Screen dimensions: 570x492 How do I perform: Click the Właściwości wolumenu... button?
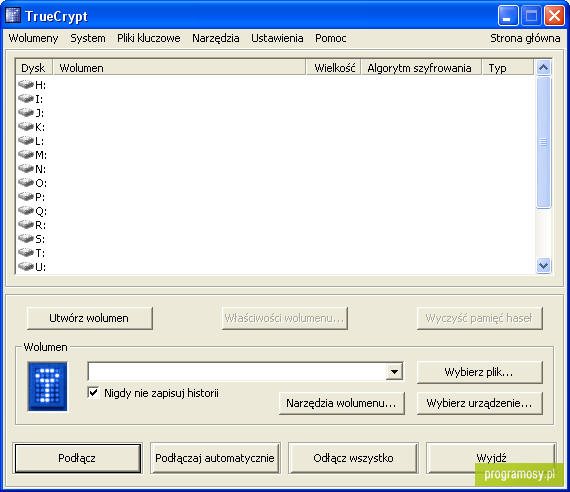[285, 318]
